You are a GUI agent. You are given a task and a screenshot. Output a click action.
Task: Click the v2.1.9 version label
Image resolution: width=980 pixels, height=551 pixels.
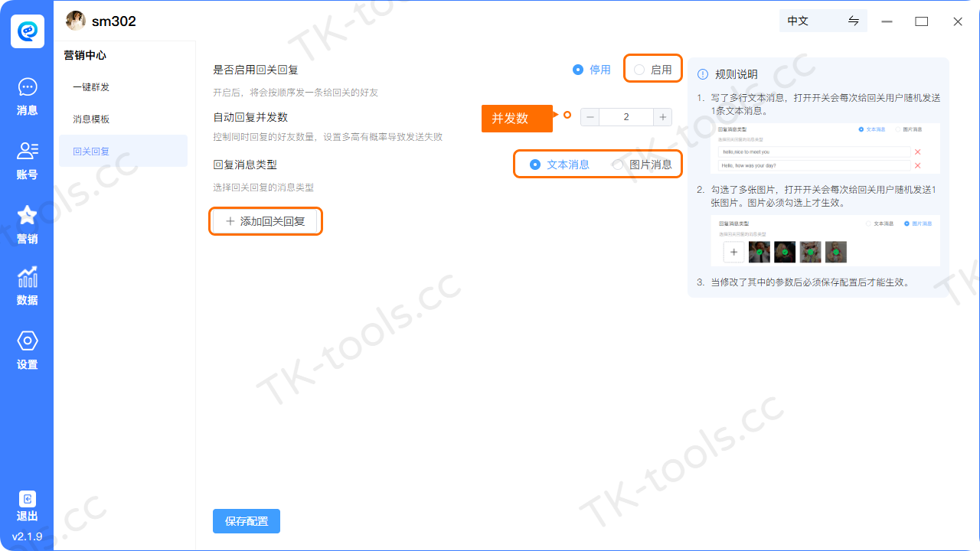pos(27,536)
